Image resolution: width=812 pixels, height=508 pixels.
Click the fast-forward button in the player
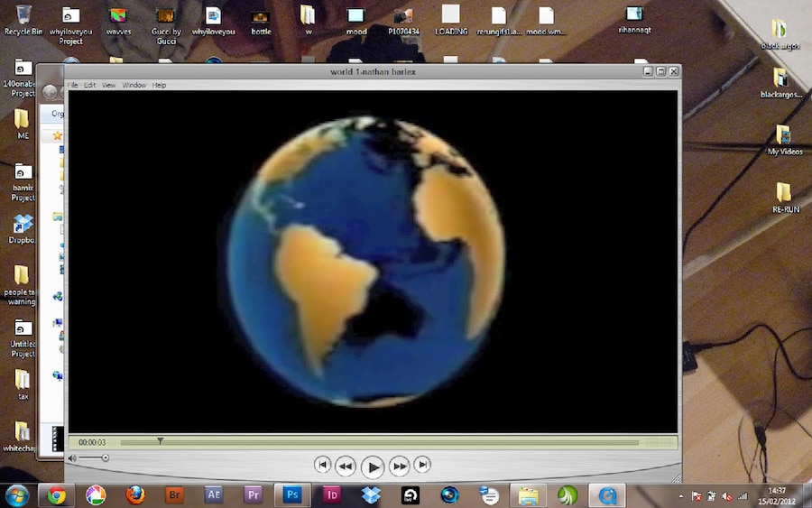[400, 466]
